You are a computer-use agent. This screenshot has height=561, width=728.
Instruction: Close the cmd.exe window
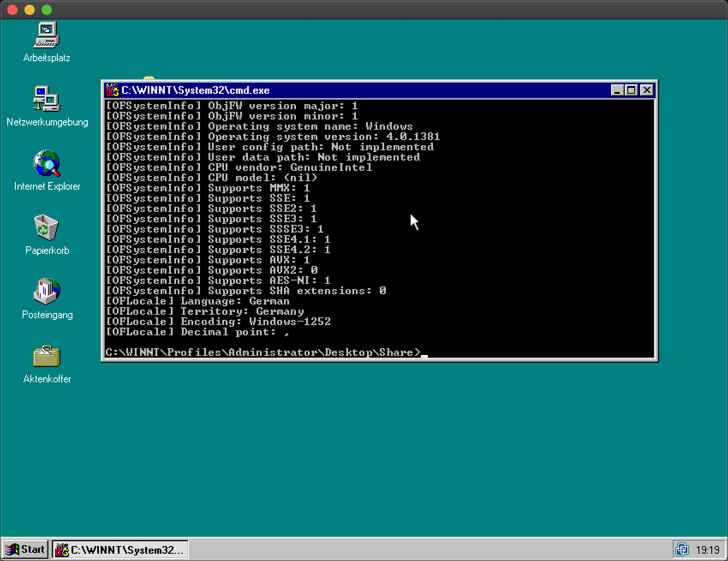pyautogui.click(x=647, y=90)
